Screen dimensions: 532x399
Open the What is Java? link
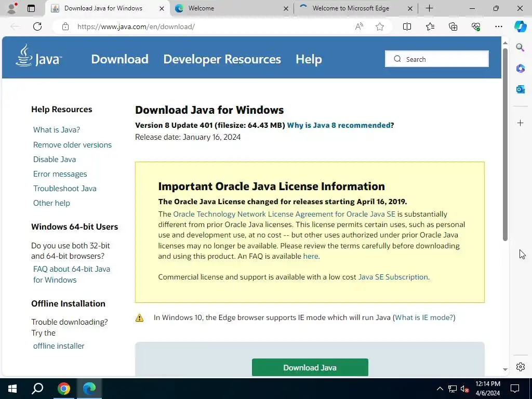tap(57, 129)
